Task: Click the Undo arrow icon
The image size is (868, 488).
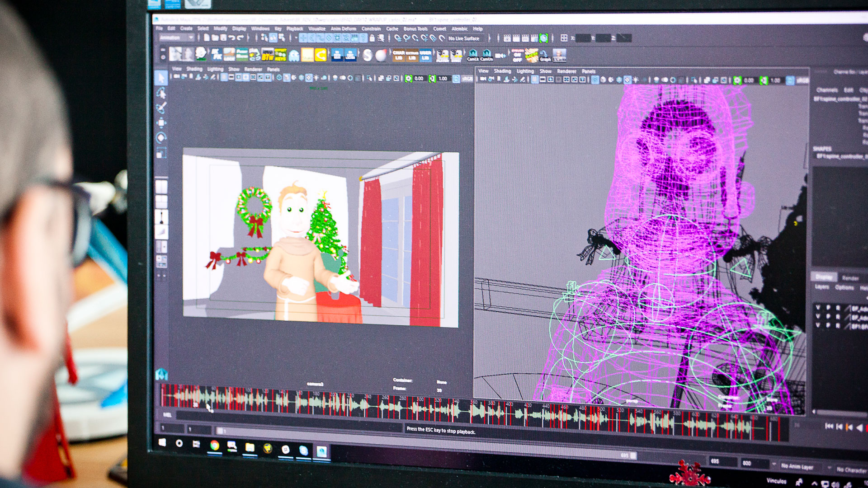Action: (x=232, y=38)
